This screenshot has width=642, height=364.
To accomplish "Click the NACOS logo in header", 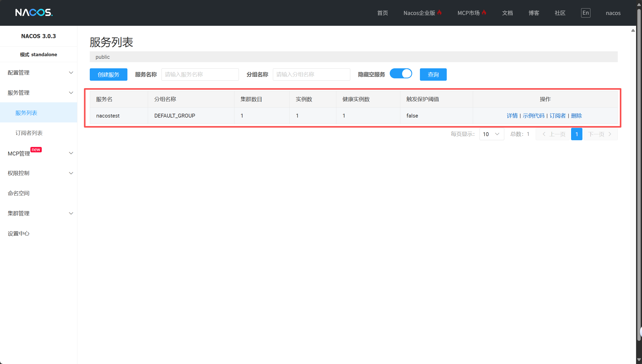I will point(34,12).
